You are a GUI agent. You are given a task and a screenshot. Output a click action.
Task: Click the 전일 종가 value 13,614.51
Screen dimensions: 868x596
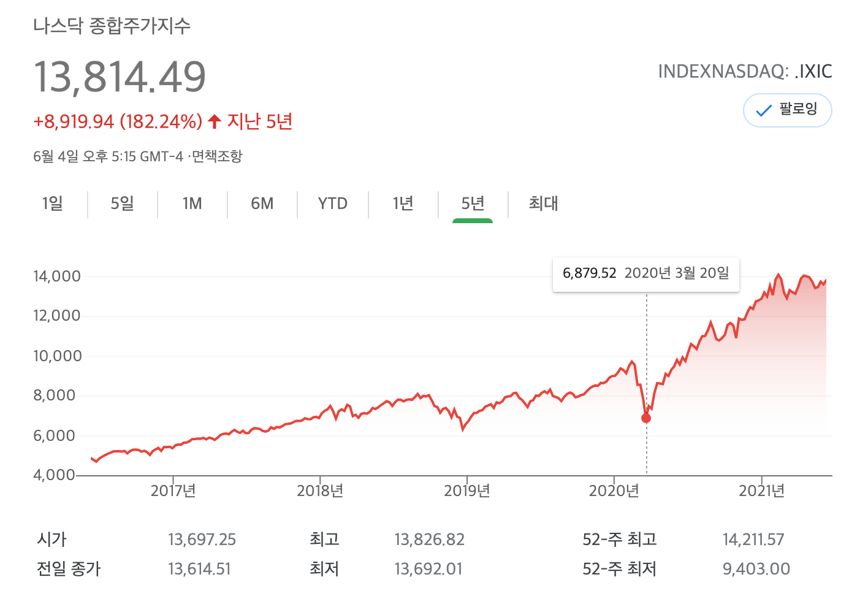coord(199,569)
